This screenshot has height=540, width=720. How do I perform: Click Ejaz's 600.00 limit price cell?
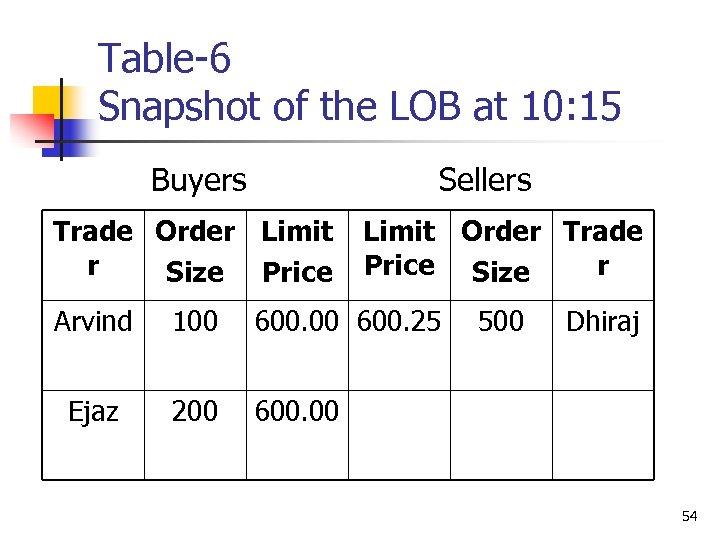pyautogui.click(x=297, y=410)
